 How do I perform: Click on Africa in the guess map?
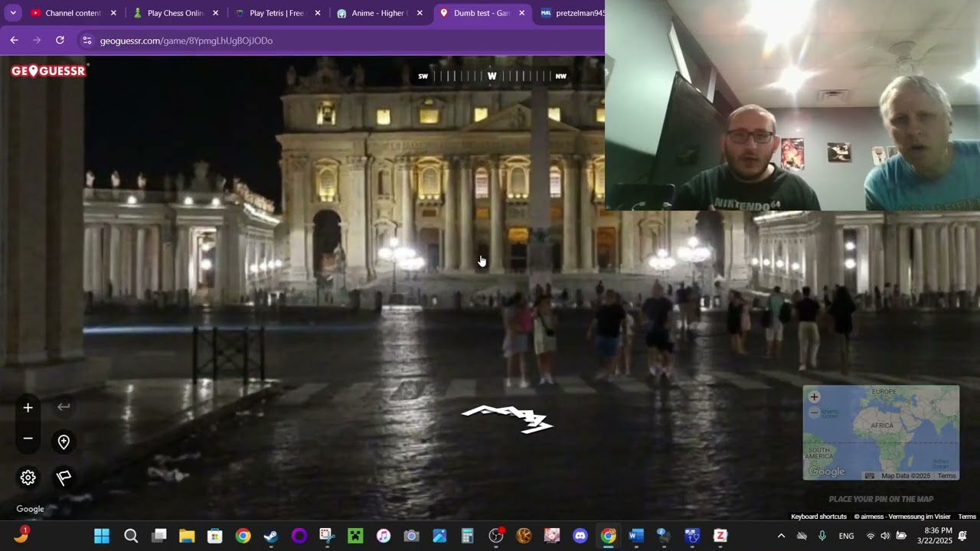882,425
